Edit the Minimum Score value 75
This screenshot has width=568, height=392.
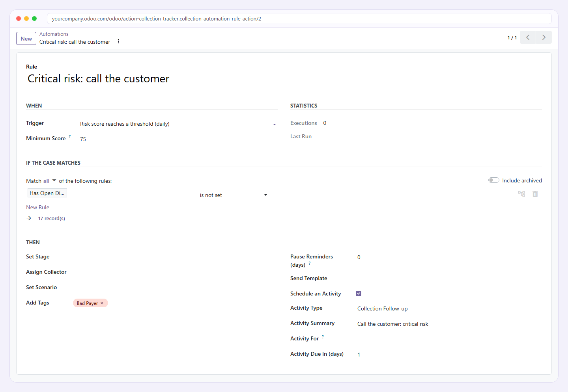point(178,139)
